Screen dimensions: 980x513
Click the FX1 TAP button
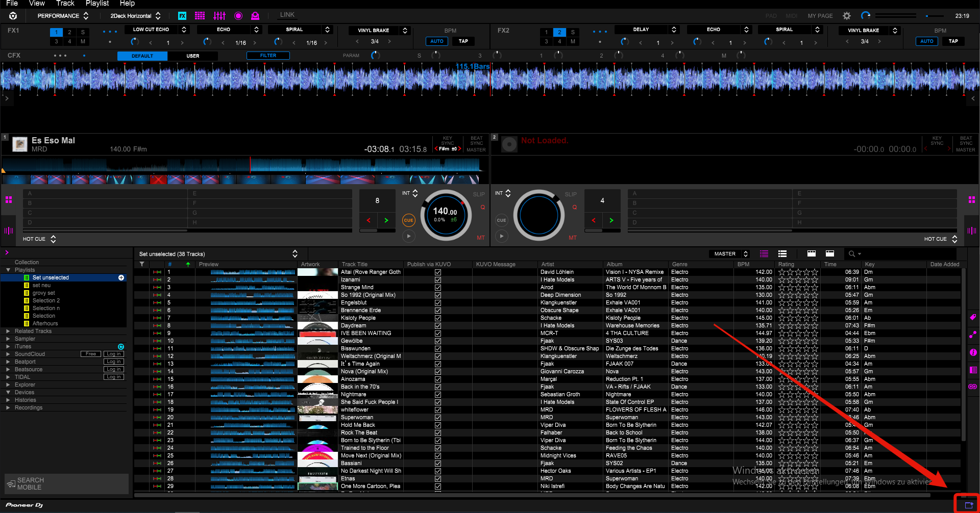pos(463,41)
